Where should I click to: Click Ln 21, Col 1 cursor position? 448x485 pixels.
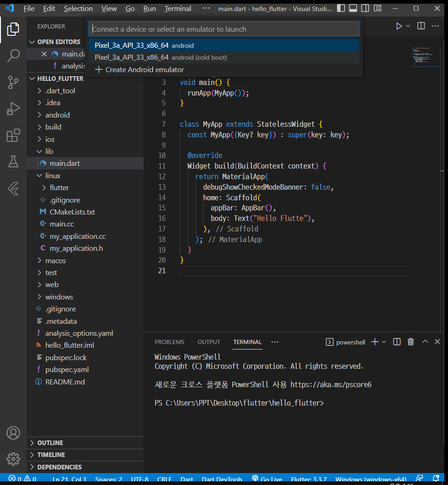coord(70,479)
